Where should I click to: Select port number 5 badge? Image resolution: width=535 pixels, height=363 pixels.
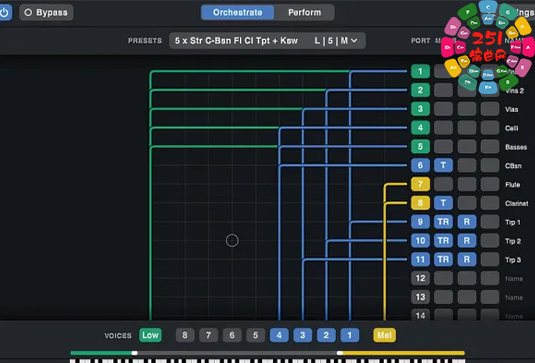(420, 147)
